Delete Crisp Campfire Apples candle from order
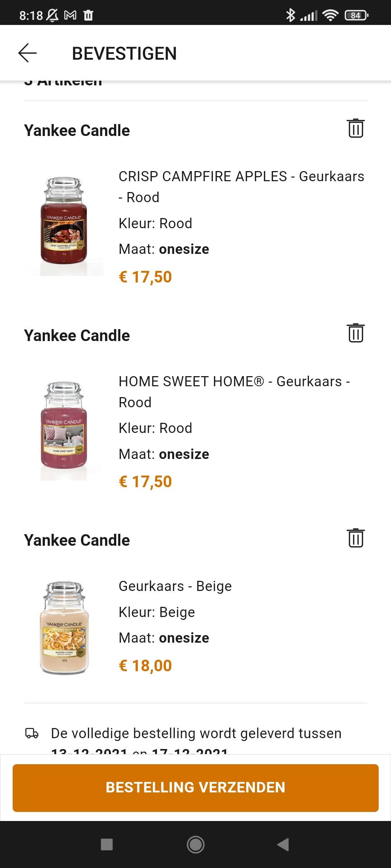Viewport: 391px width, 868px height. click(356, 128)
